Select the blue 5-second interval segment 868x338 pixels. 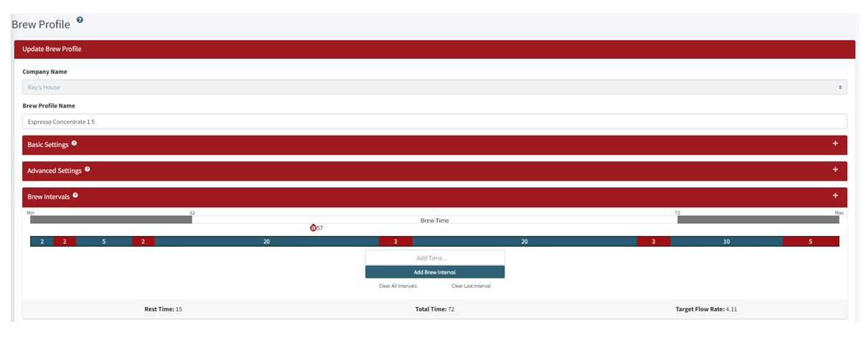pyautogui.click(x=104, y=242)
